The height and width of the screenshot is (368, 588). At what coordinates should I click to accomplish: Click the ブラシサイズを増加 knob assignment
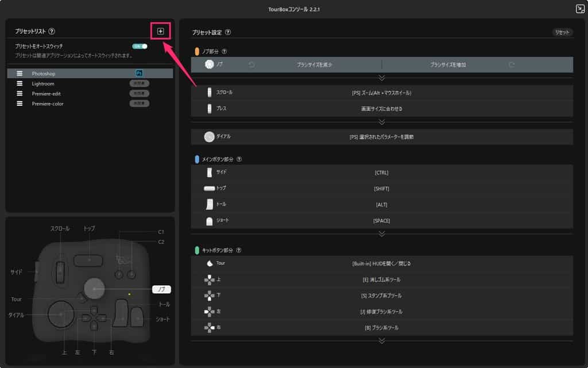448,65
